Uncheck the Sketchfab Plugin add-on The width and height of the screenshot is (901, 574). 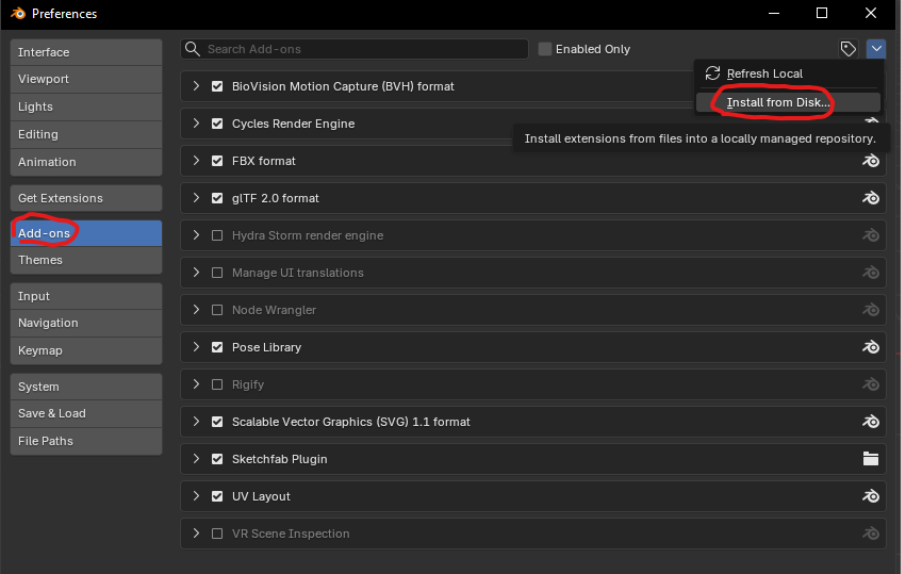click(x=217, y=459)
